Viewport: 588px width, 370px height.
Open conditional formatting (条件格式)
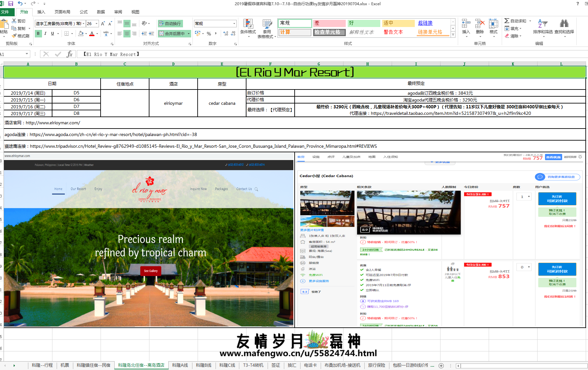248,28
